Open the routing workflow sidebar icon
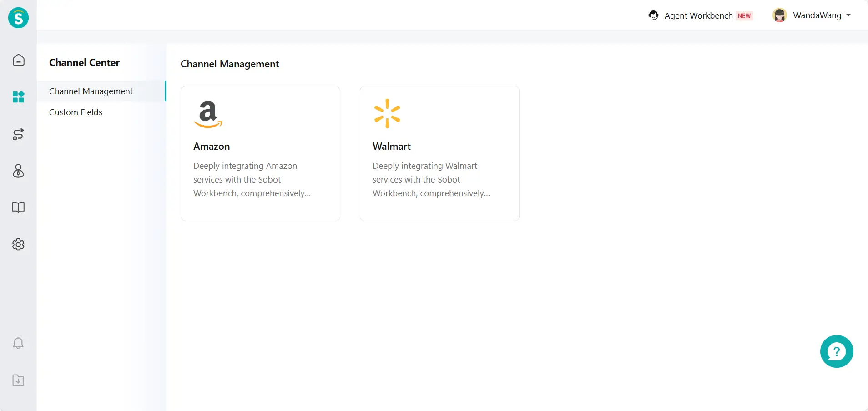The width and height of the screenshot is (868, 411). pos(18,134)
